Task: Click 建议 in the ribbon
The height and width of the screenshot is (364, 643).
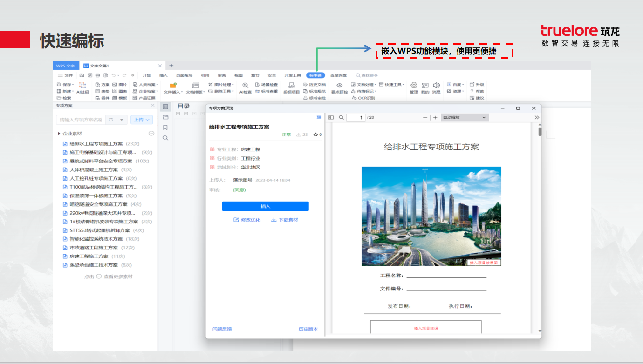Action: tap(477, 98)
